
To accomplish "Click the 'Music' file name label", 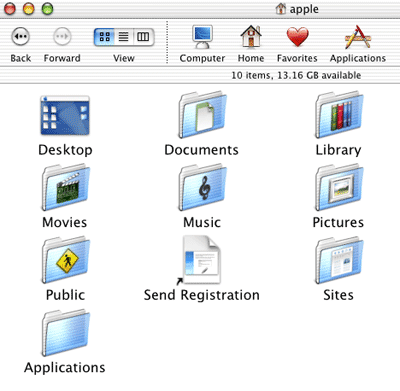I will click(x=202, y=222).
